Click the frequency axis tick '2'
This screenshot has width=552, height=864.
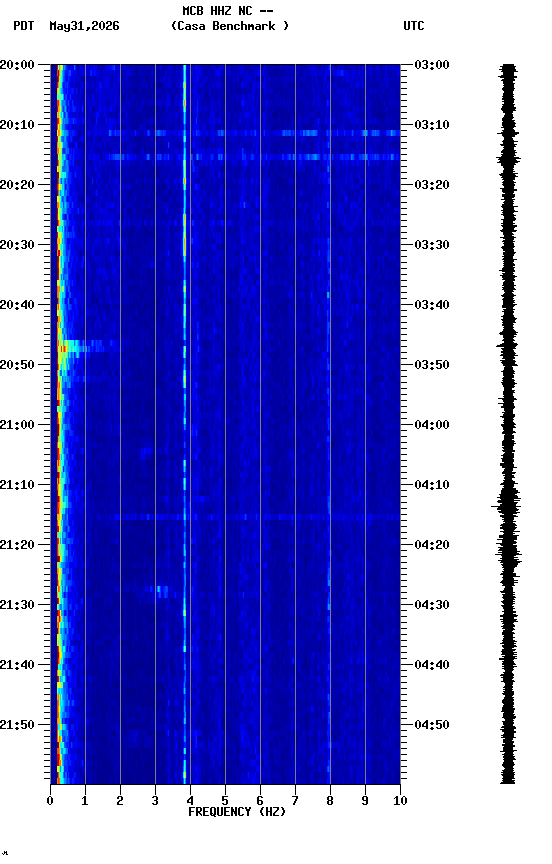pos(120,801)
